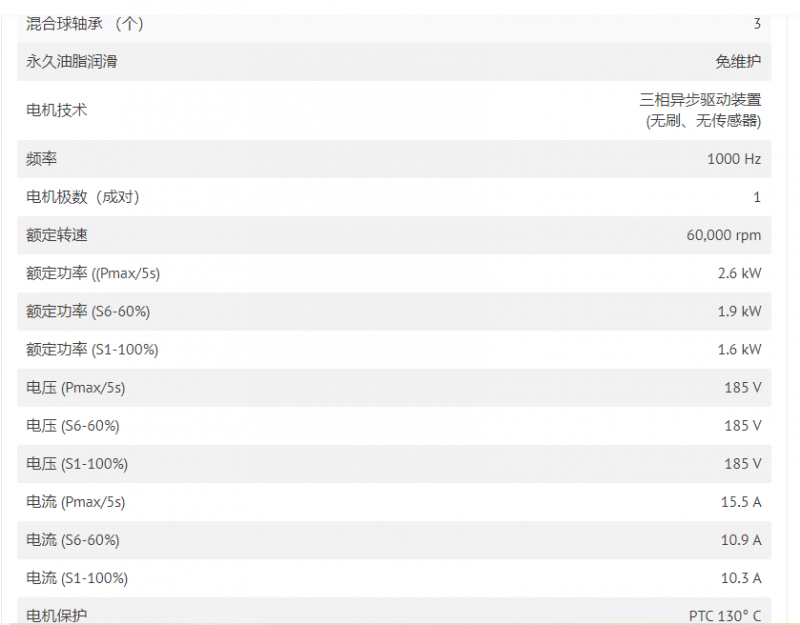Click the 额定转速 row label
Viewport: 800px width, 625px height.
point(57,235)
